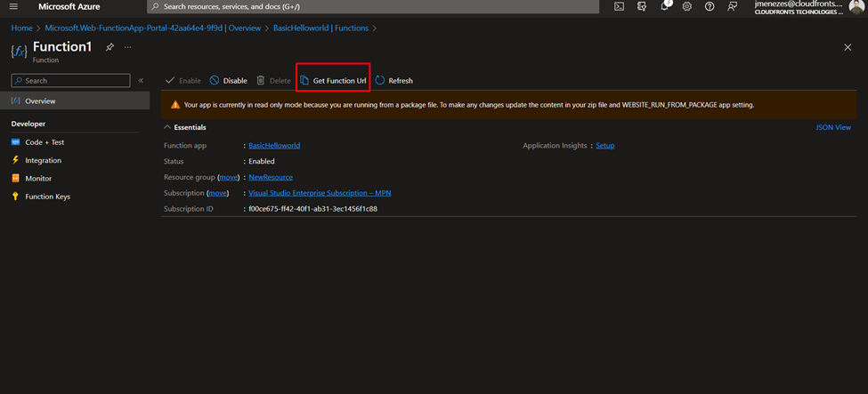Click the sidebar Search box
Image resolution: width=868 pixels, height=394 pixels.
(71, 81)
